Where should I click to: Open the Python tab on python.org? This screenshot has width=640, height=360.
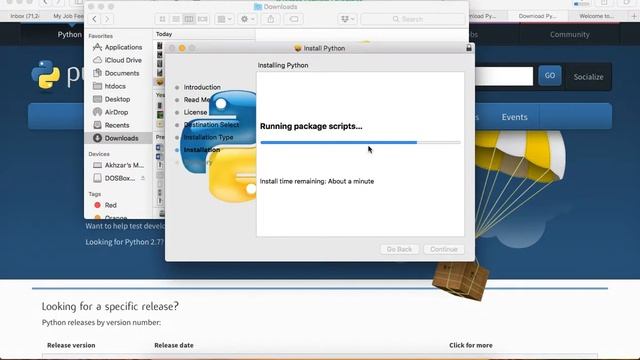tap(69, 35)
